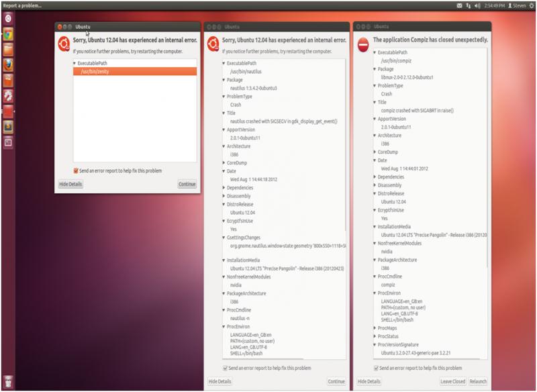Uncheck Send an error report in zenity dialog
This screenshot has height=392, width=537.
(x=76, y=170)
